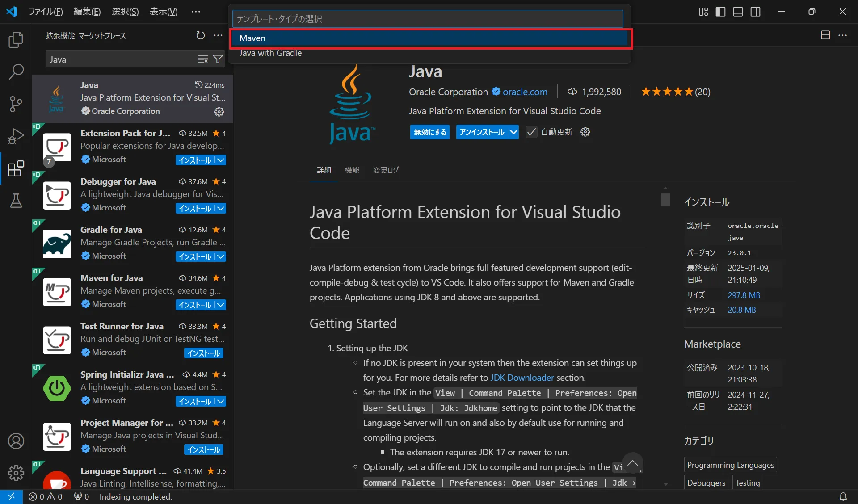Image resolution: width=858 pixels, height=504 pixels.
Task: Open the Extensions view icon
Action: [x=16, y=168]
